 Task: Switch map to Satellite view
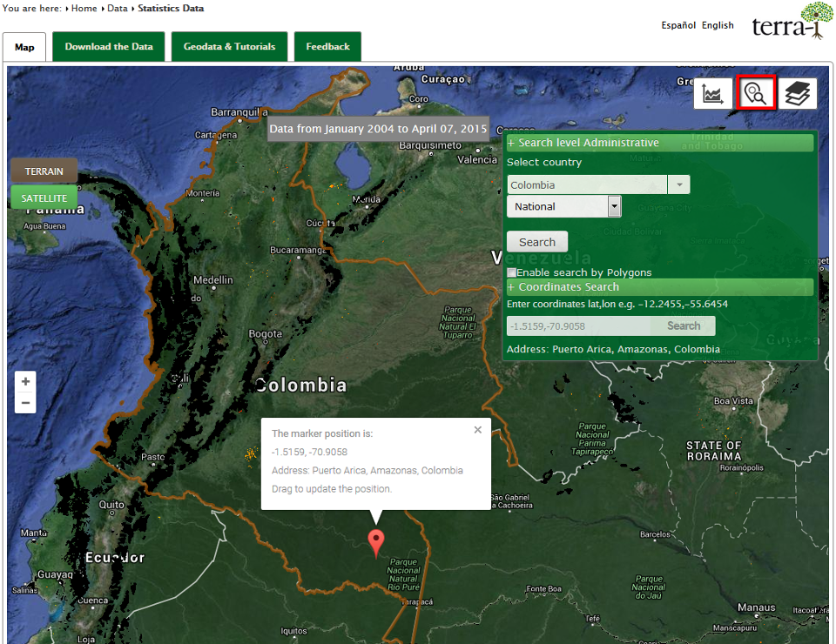(x=44, y=198)
